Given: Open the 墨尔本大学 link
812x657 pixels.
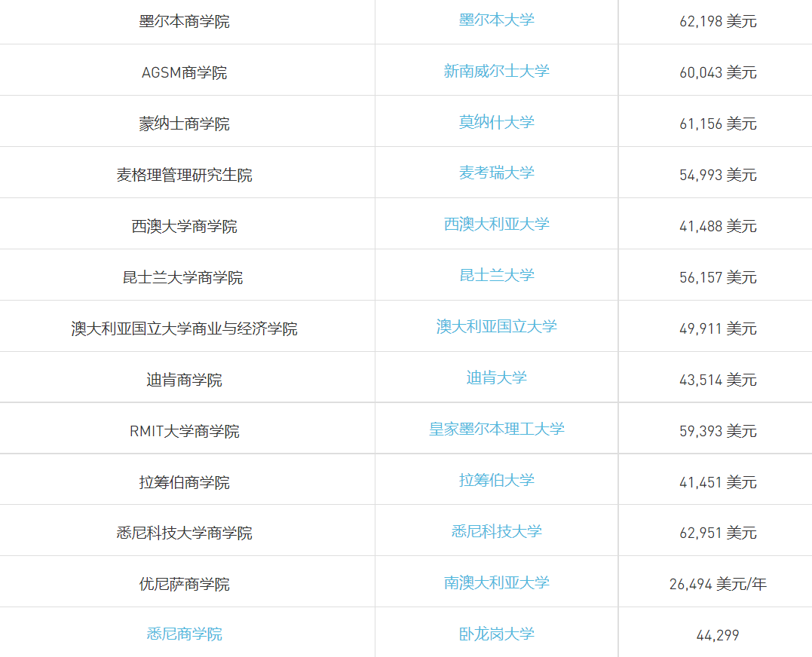Looking at the screenshot, I should (496, 20).
